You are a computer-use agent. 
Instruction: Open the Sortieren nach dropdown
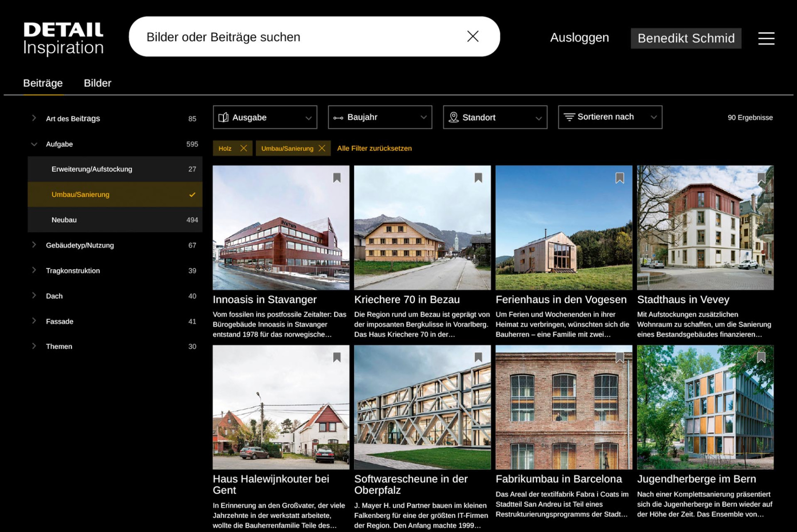point(610,117)
